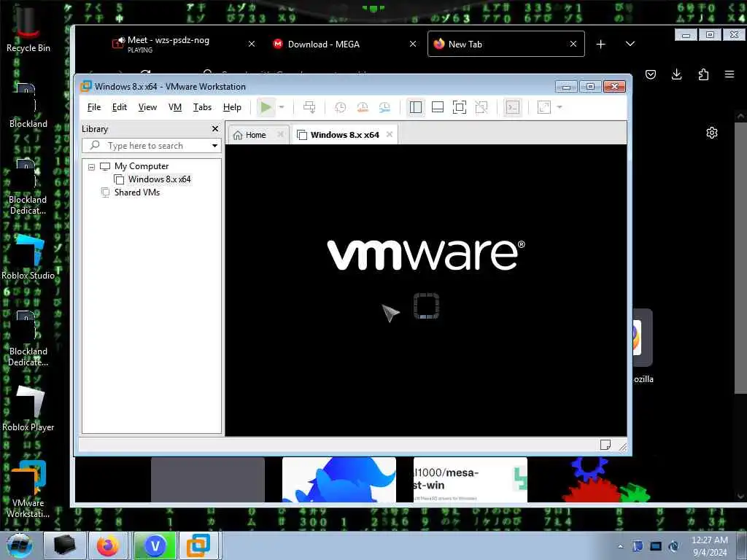Enter full screen mode in VMware
The height and width of the screenshot is (560, 747).
460,107
